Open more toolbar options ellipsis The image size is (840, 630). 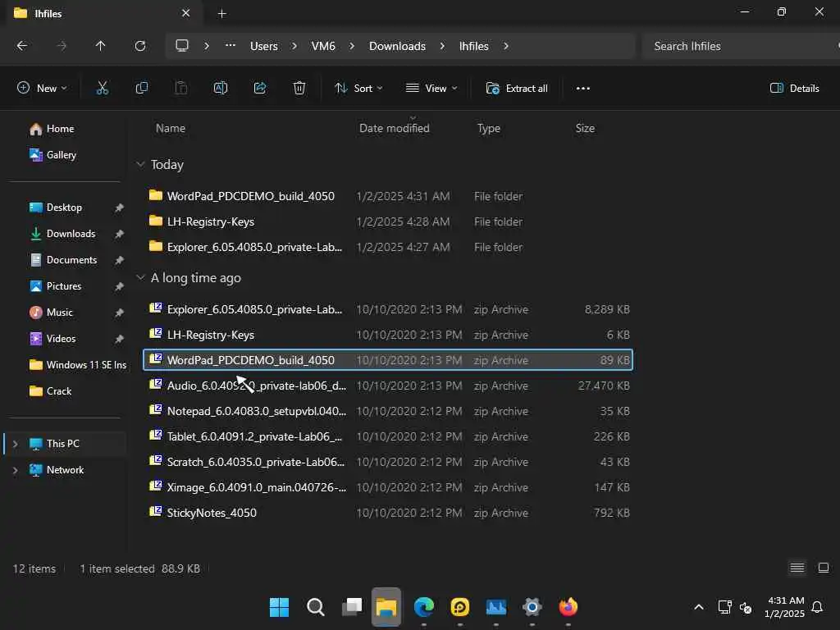pyautogui.click(x=583, y=89)
